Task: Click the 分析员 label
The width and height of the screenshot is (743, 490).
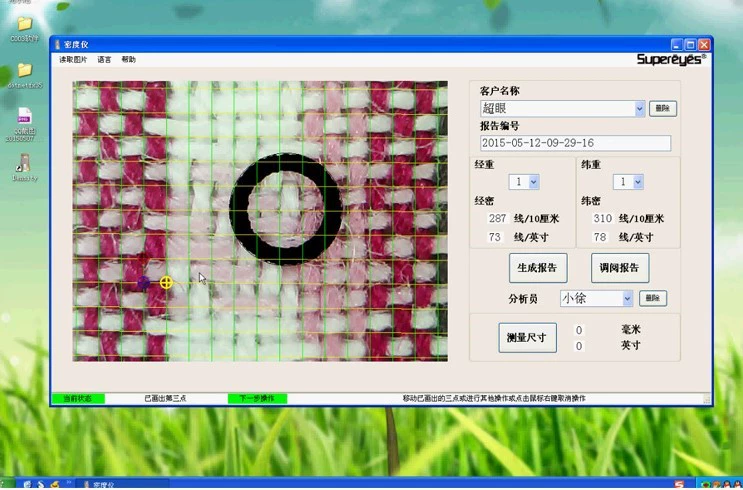Action: pyautogui.click(x=523, y=299)
